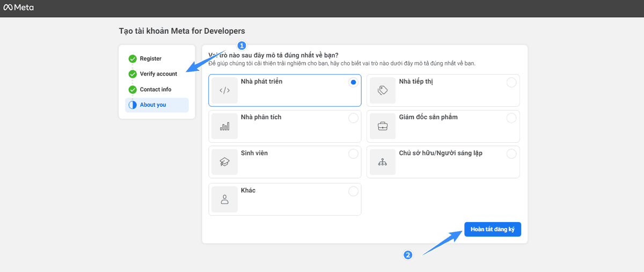The image size is (644, 272).
Task: Open the About you step
Action: coord(157,105)
